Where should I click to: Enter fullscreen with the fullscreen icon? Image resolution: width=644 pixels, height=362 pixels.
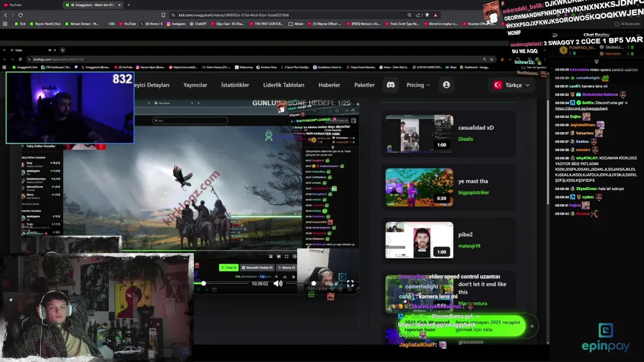click(350, 284)
